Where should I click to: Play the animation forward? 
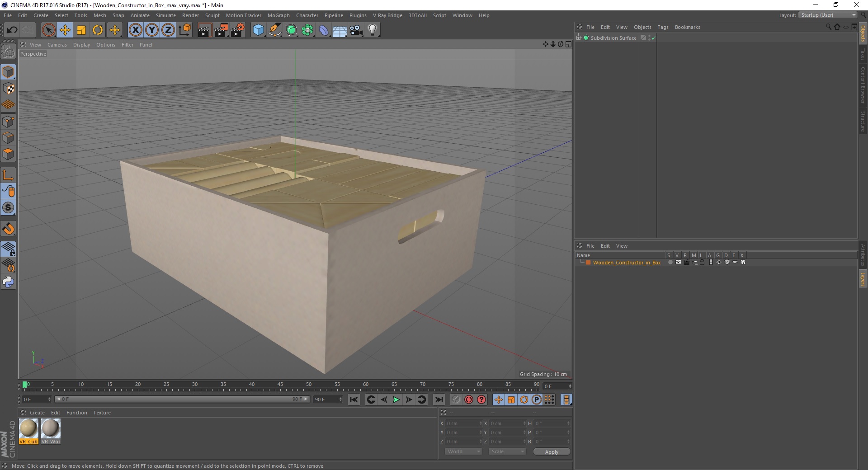click(x=396, y=399)
